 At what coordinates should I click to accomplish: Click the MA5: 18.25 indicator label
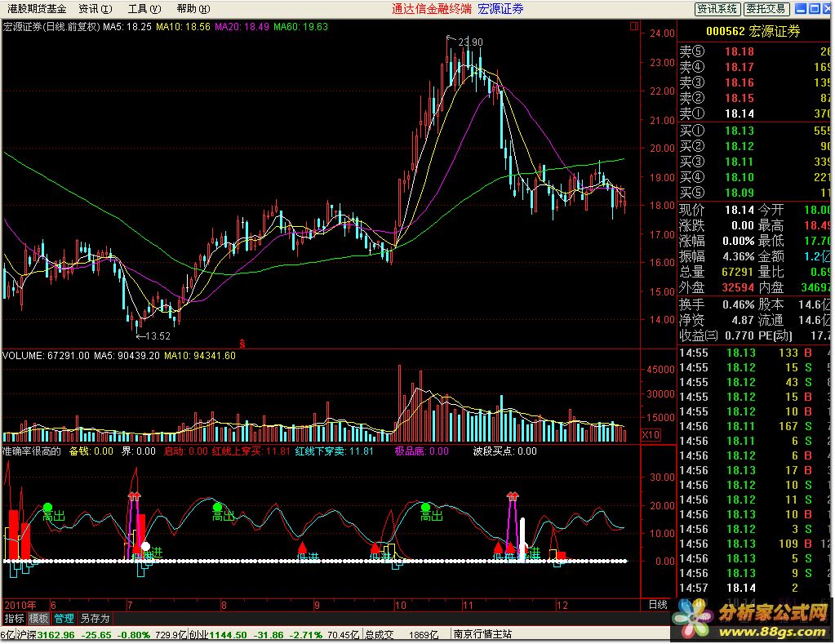(x=127, y=27)
